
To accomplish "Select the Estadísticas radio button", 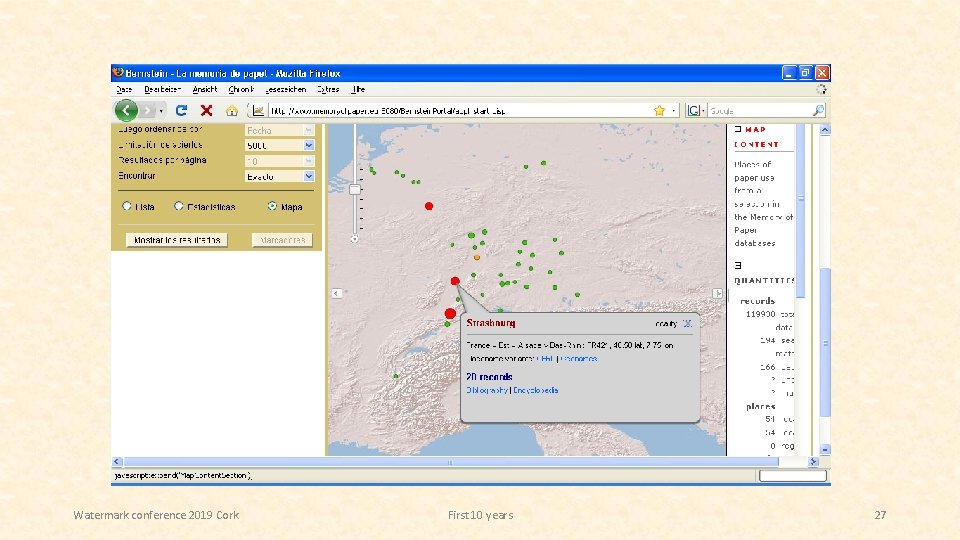I will click(x=178, y=206).
